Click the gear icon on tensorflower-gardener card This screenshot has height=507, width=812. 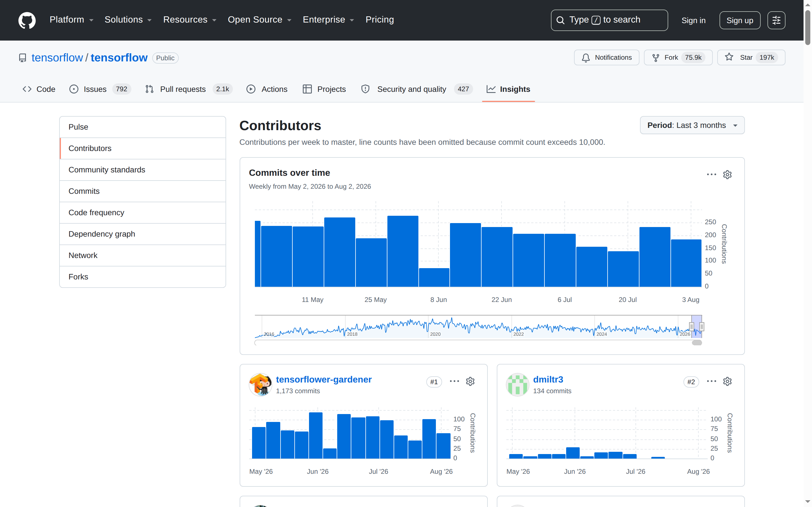pos(470,382)
